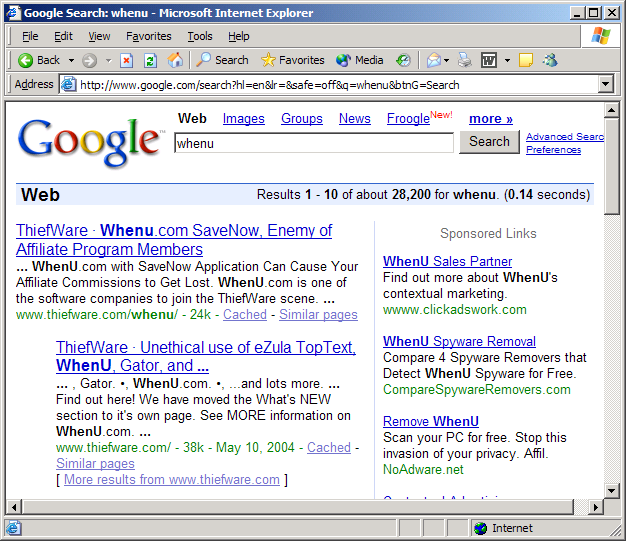The width and height of the screenshot is (626, 541).
Task: Click the Back arrow toolbar icon
Action: (26, 60)
